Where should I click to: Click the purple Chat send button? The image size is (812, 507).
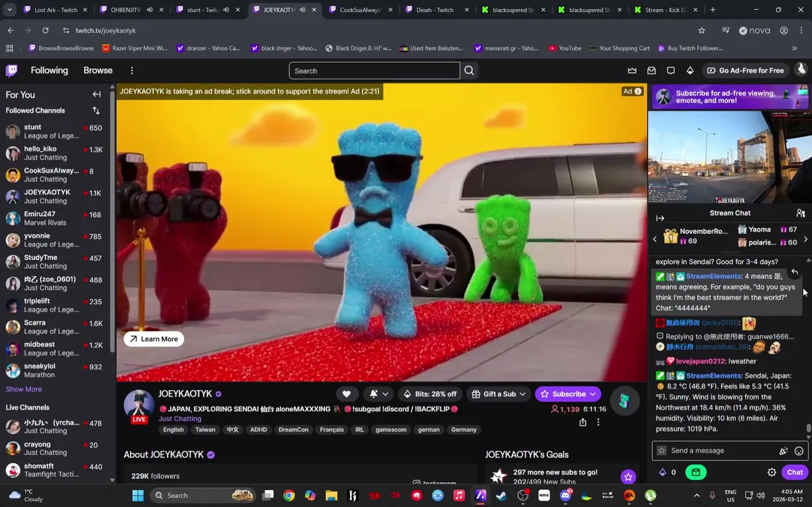click(x=795, y=472)
